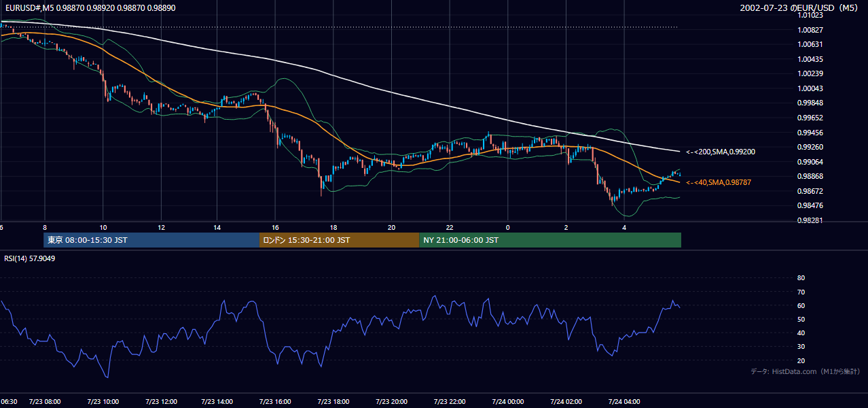The image size is (868, 408).
Task: Select the 東京 08:00-15:30 JST session bar
Action: point(151,240)
